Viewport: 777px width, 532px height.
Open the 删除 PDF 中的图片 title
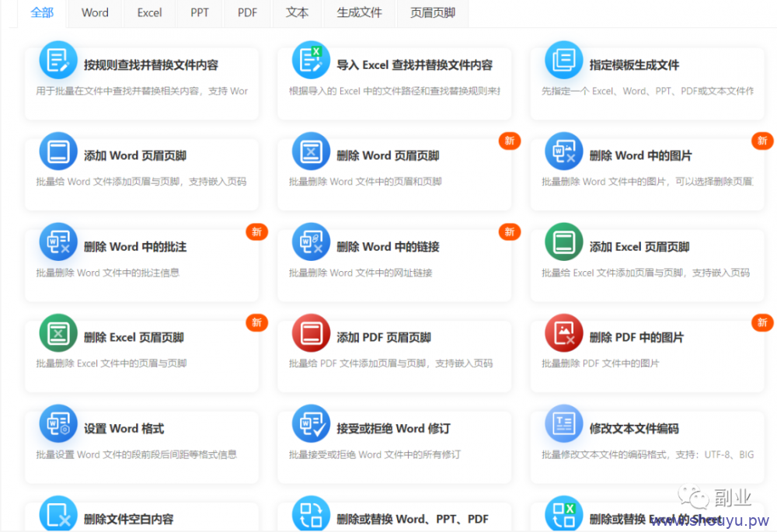(637, 337)
